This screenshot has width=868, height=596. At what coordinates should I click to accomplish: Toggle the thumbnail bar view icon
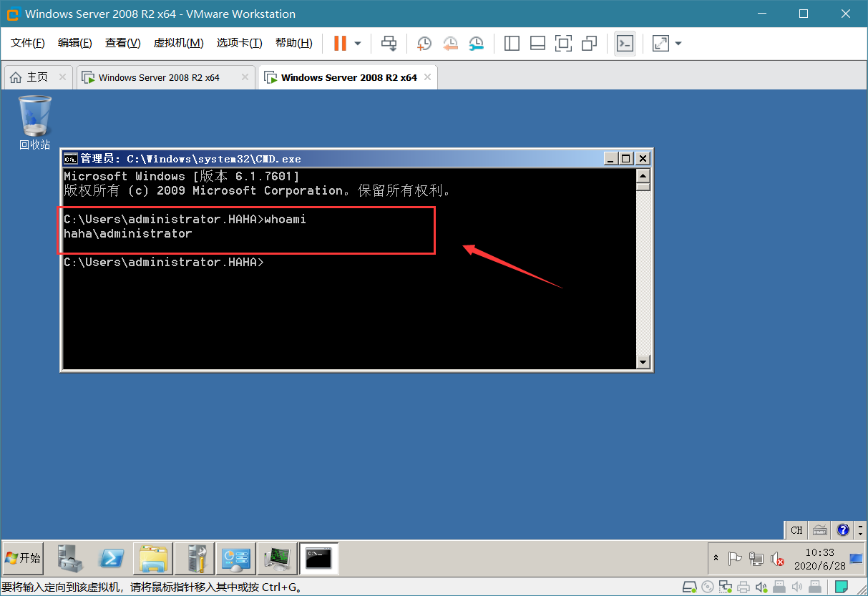[x=537, y=44]
